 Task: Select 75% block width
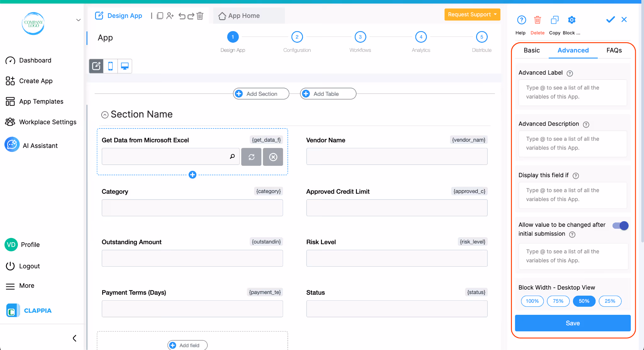click(558, 301)
